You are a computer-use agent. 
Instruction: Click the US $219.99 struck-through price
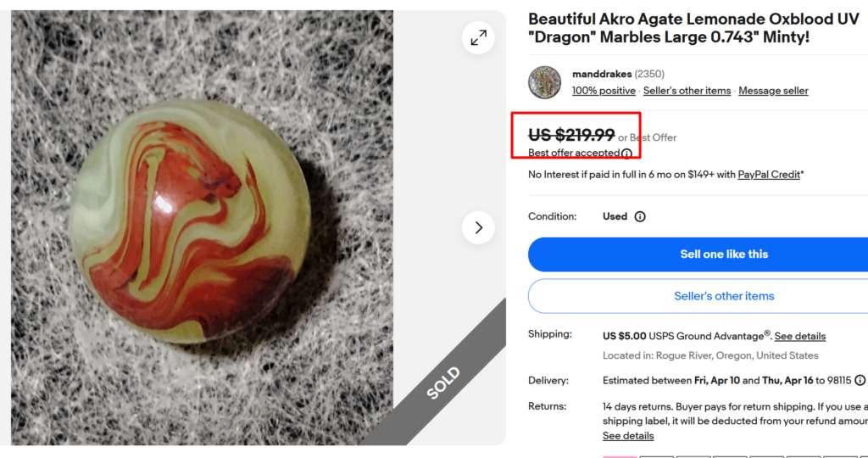tap(571, 135)
